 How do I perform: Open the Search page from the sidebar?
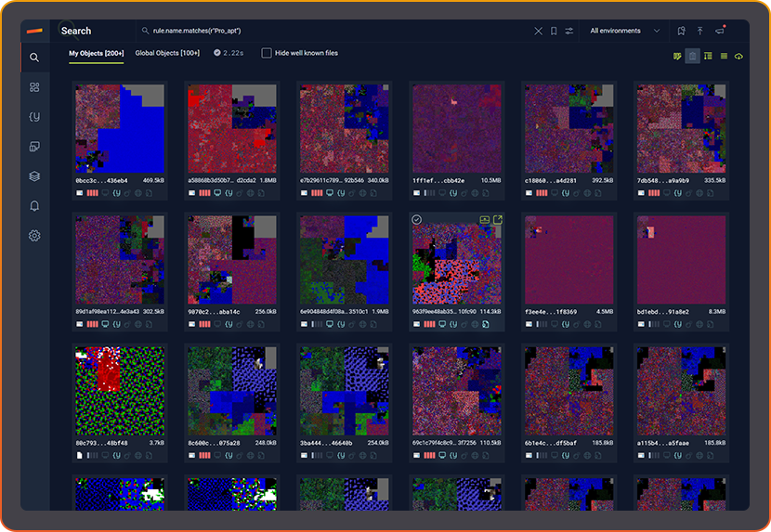(x=34, y=58)
